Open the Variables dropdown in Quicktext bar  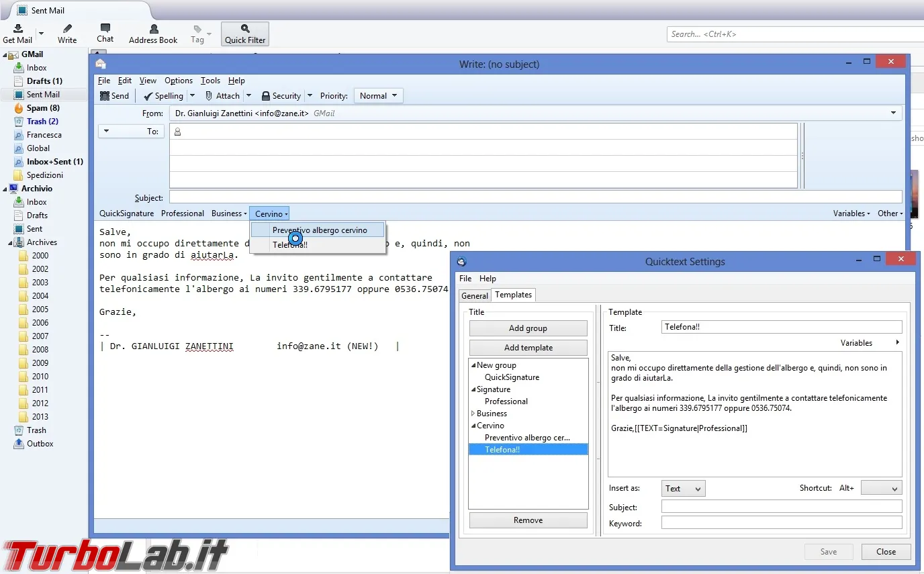tap(851, 213)
